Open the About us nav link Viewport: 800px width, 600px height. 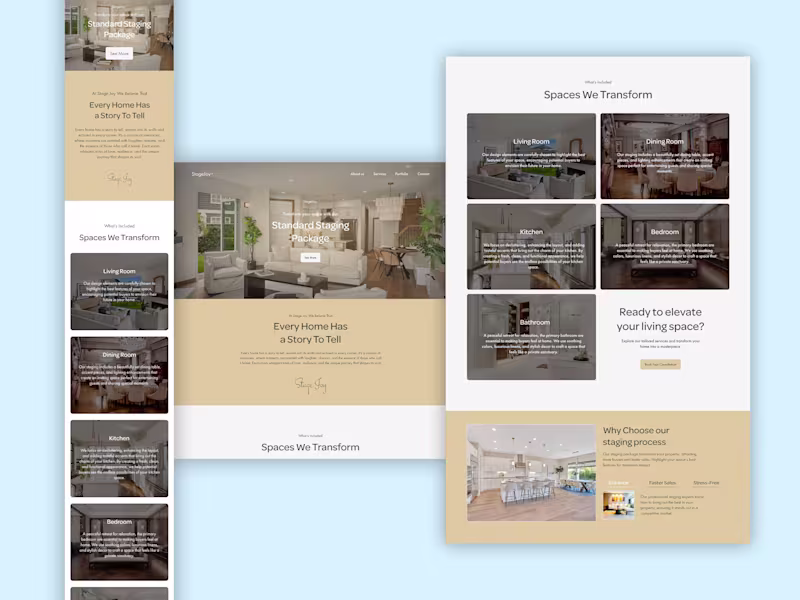[357, 174]
